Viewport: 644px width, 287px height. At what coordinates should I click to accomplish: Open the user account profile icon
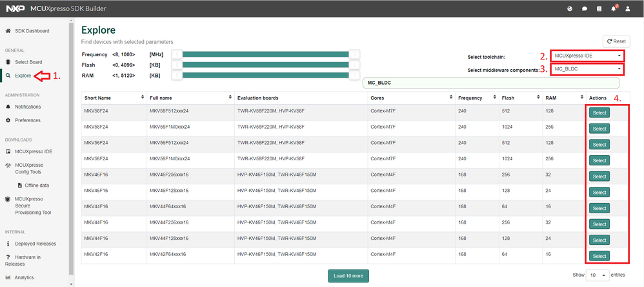pos(628,8)
